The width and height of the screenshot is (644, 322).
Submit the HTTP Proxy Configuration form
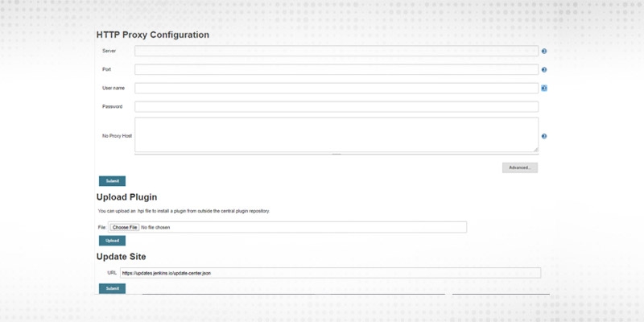coord(112,181)
